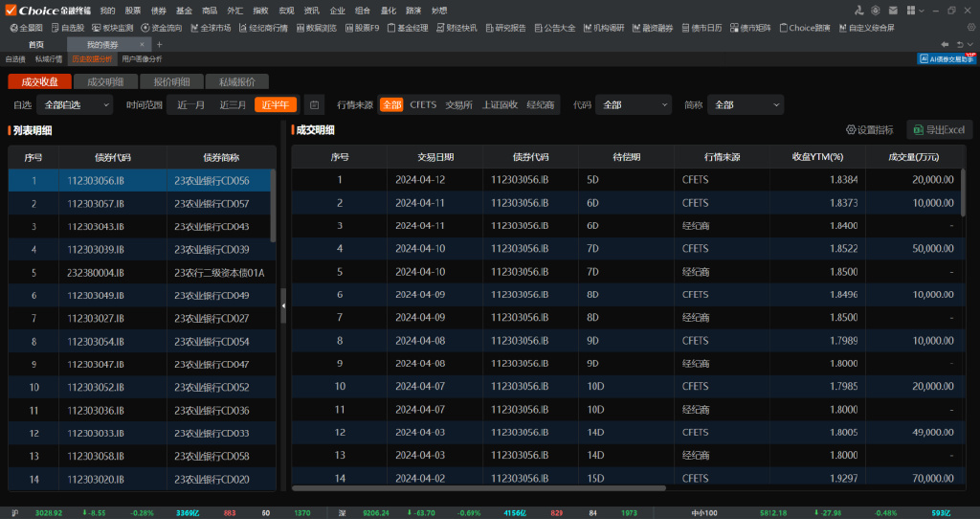Select the 近一月 time range
980x519 pixels.
(190, 105)
